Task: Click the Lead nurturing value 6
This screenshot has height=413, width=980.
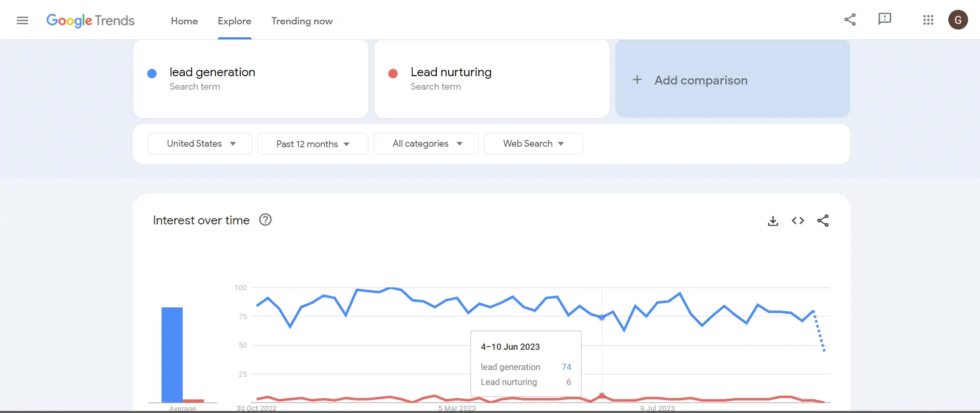Action: coord(569,382)
